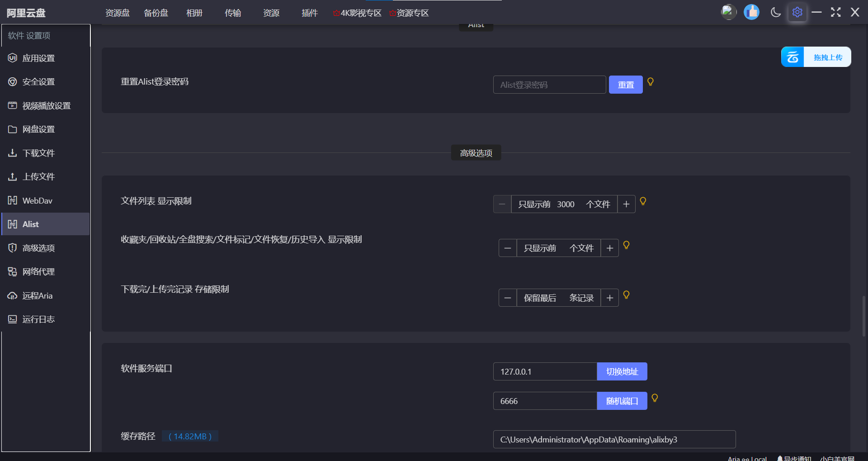Click the 重置 password button

pos(626,85)
